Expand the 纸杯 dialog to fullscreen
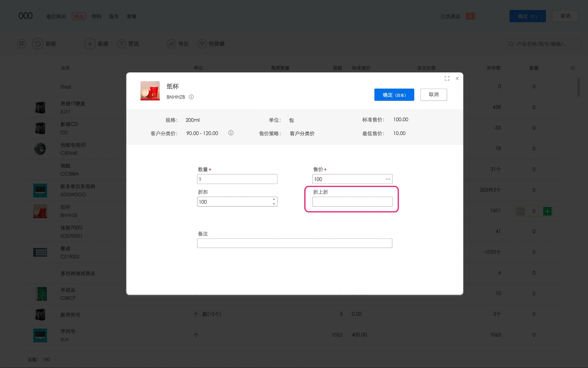Screen dimensions: 588x368 [x=447, y=78]
